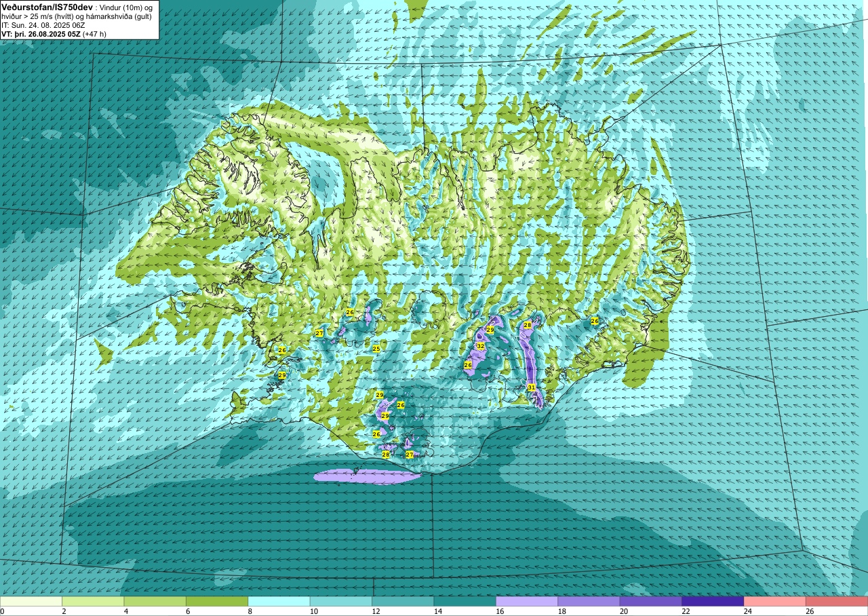
Task: Click the legend scale tick label '8'
Action: 250,611
